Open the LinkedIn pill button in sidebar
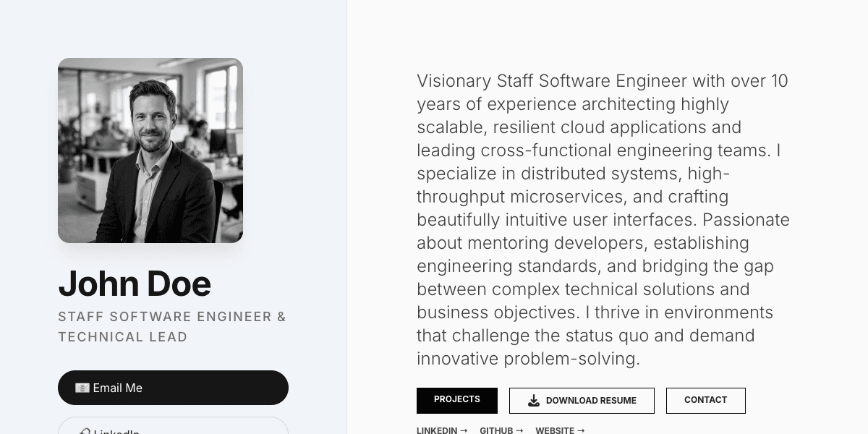868x434 pixels. [x=173, y=427]
